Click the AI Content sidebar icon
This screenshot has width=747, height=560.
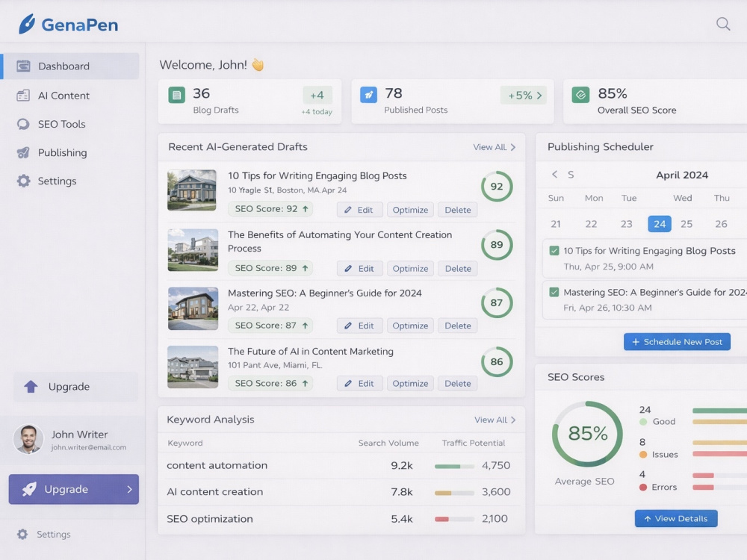coord(23,96)
